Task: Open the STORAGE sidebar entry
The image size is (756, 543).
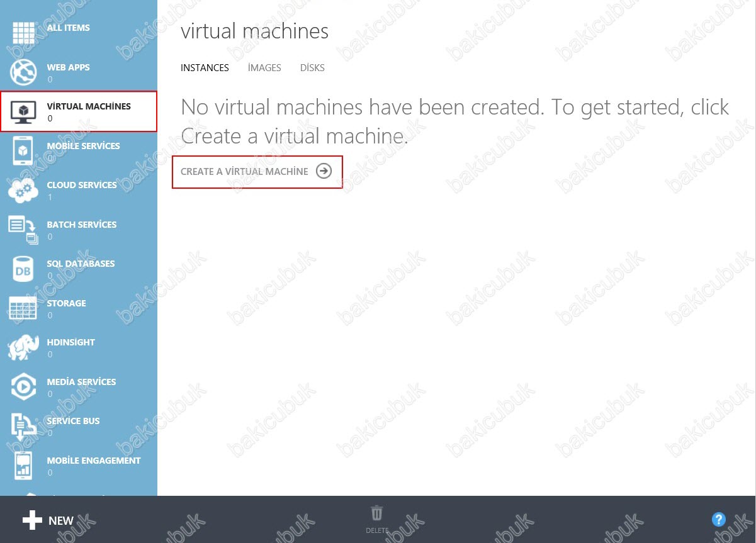Action: point(79,308)
